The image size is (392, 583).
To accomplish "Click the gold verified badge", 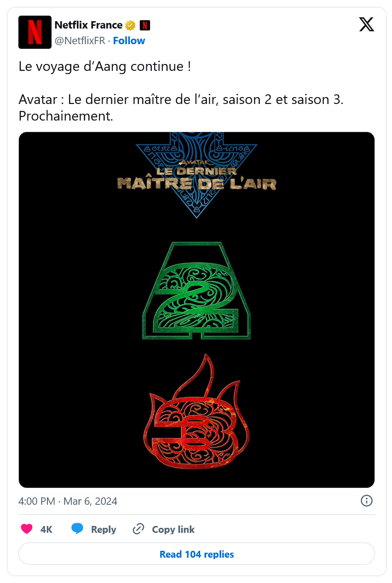I will 130,25.
